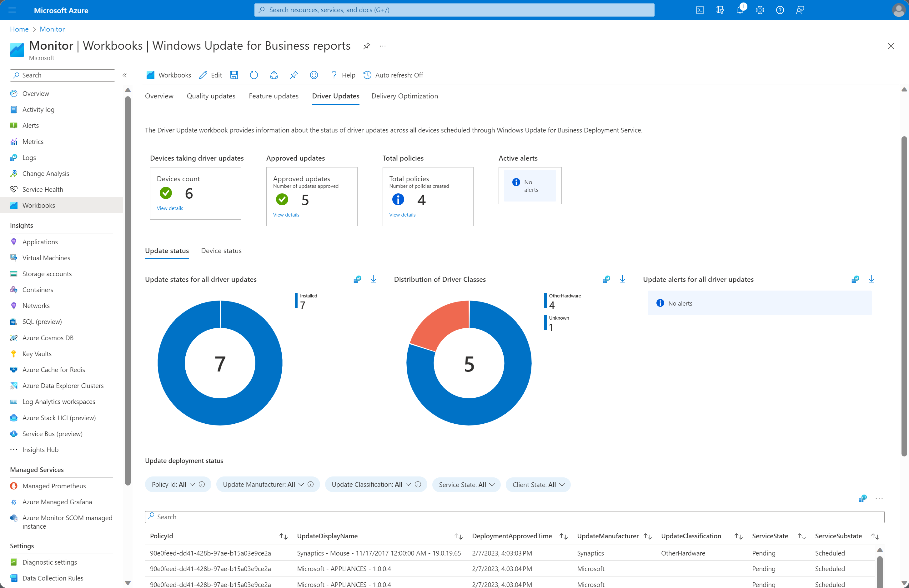Click View details under Devices count
Screen dimensions: 909x588
pyautogui.click(x=170, y=208)
